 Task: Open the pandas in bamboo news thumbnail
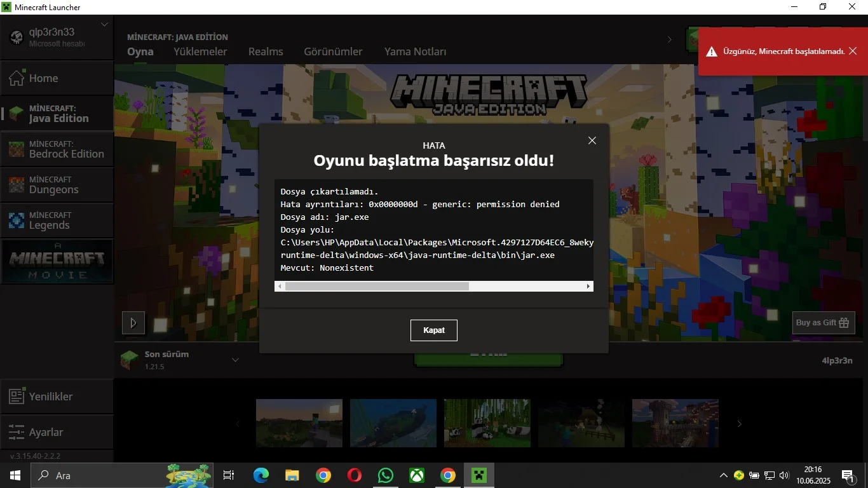(487, 423)
